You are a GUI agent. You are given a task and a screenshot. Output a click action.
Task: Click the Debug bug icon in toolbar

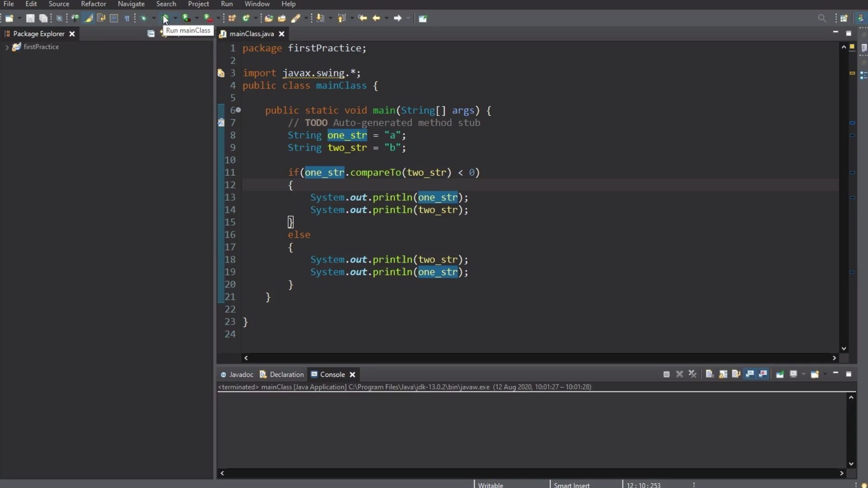click(x=144, y=18)
